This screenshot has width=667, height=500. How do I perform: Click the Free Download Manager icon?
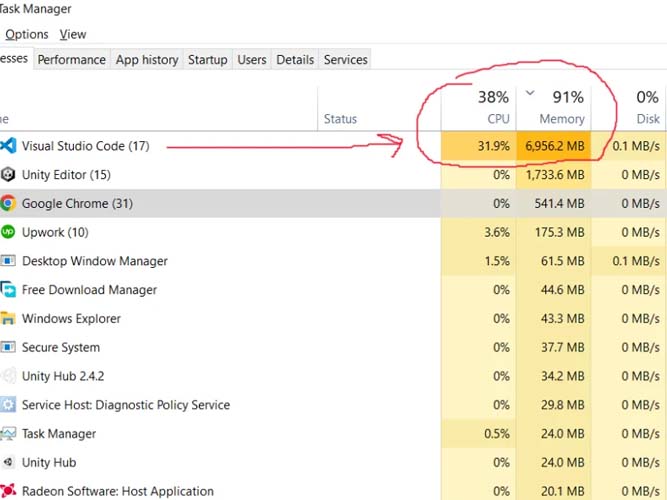[x=8, y=290]
